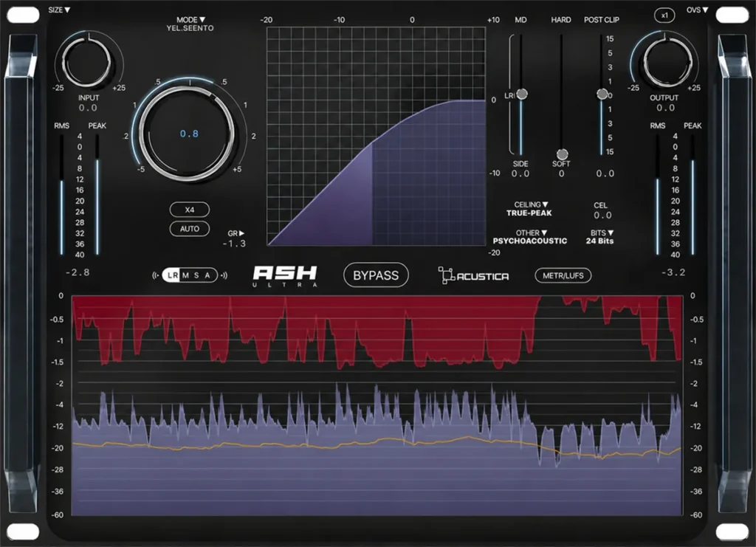Click the SIDE value 0.0
The height and width of the screenshot is (547, 756).
520,173
